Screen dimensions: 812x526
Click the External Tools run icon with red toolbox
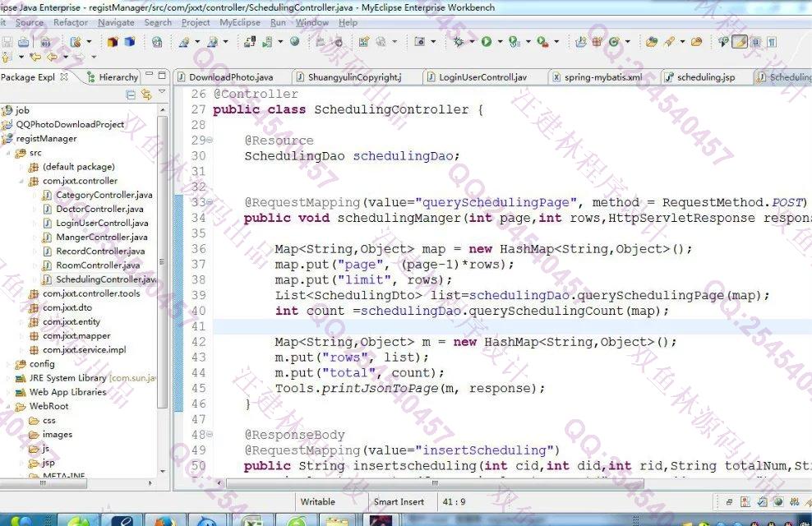[542, 42]
